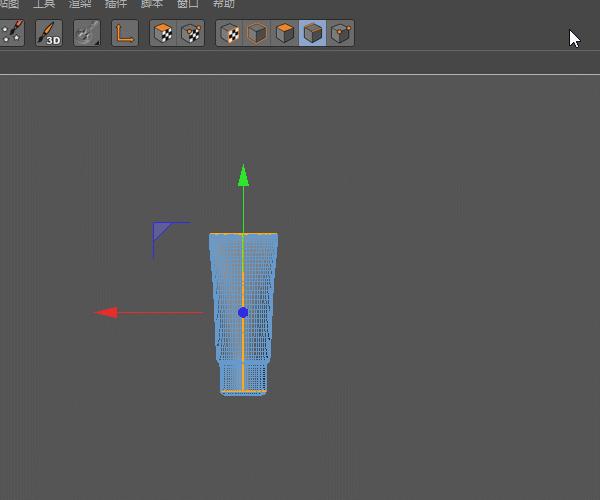Click the green Y-axis arrow handle
This screenshot has width=600, height=500.
point(243,177)
